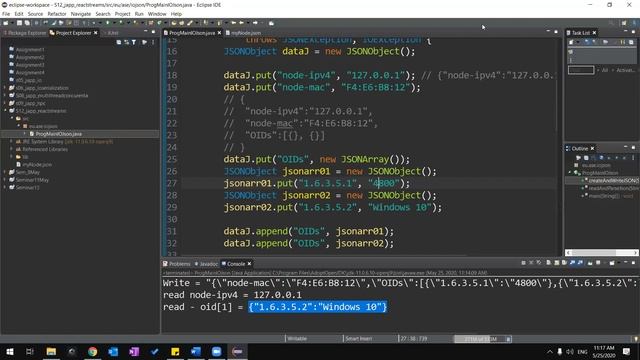
Task: Open the Refactor menu
Action: (x=57, y=14)
